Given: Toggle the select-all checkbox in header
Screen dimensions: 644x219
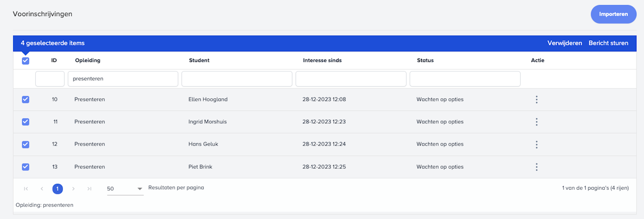Looking at the screenshot, I should click(26, 61).
